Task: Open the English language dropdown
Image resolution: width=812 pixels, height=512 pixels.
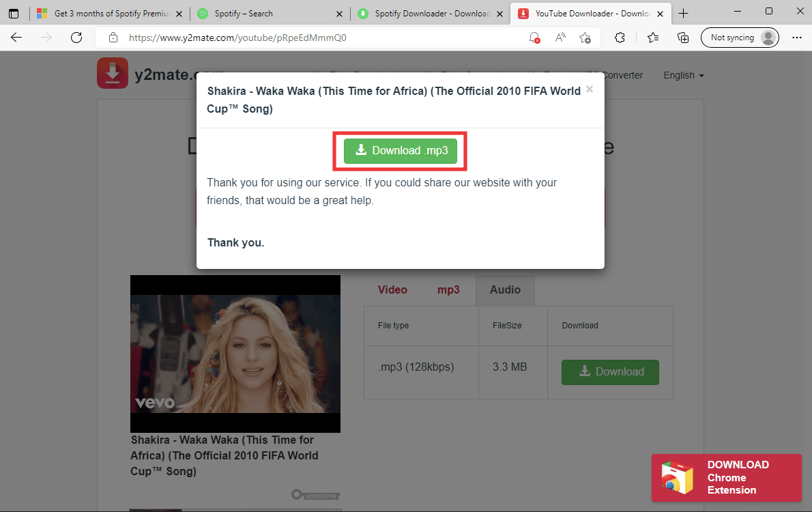Action: coord(684,76)
